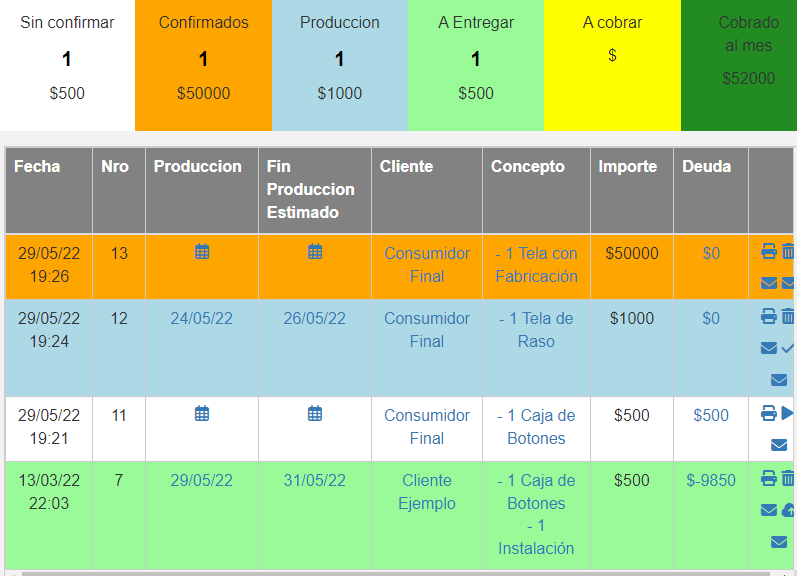Click cloud upload icon on order 7
797x576 pixels.
point(788,510)
